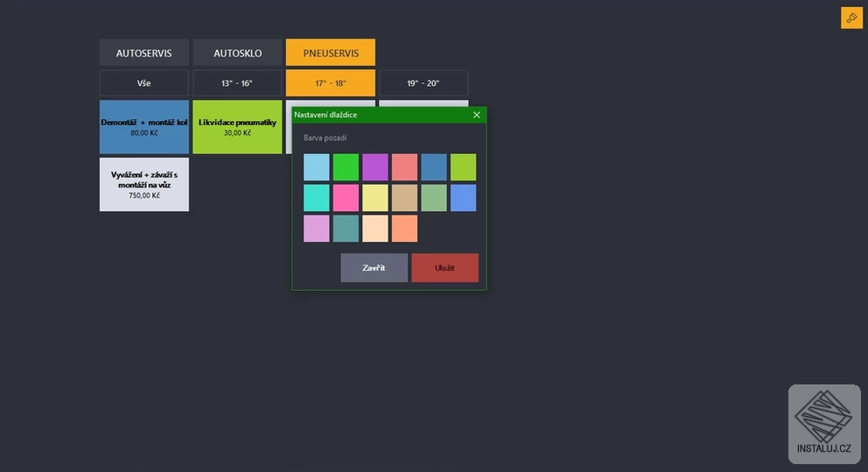Viewport: 868px width, 472px height.
Task: Pick the tan swatch
Action: [404, 198]
